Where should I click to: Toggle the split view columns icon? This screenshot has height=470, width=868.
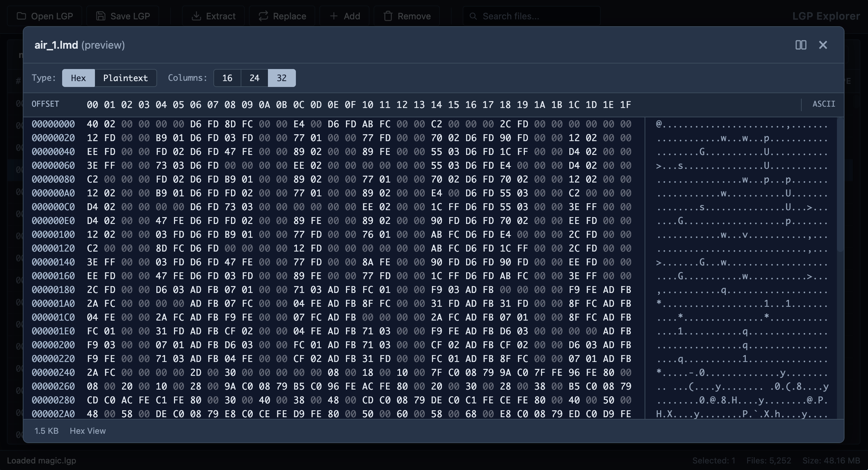tap(801, 45)
